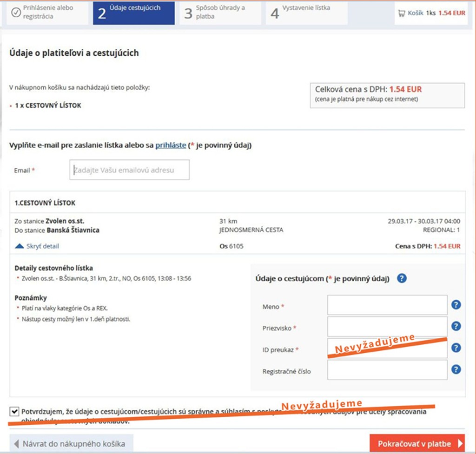Click help icon next to Meno field
Viewport: 476px width, 454px height.
(456, 305)
